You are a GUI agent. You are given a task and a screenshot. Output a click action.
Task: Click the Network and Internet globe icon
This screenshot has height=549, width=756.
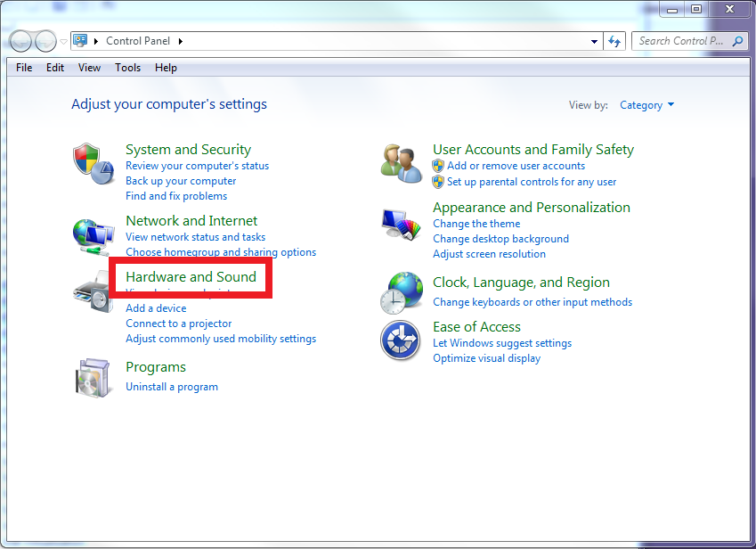tap(93, 236)
